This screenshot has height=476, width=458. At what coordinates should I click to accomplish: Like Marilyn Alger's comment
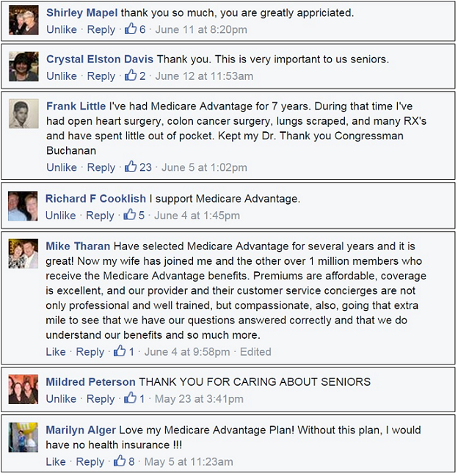(x=56, y=462)
